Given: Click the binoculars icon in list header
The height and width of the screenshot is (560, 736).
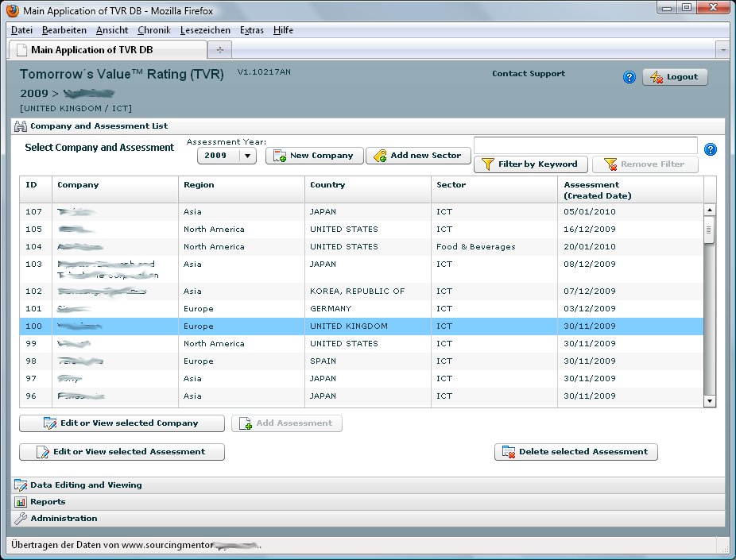Looking at the screenshot, I should 21,126.
